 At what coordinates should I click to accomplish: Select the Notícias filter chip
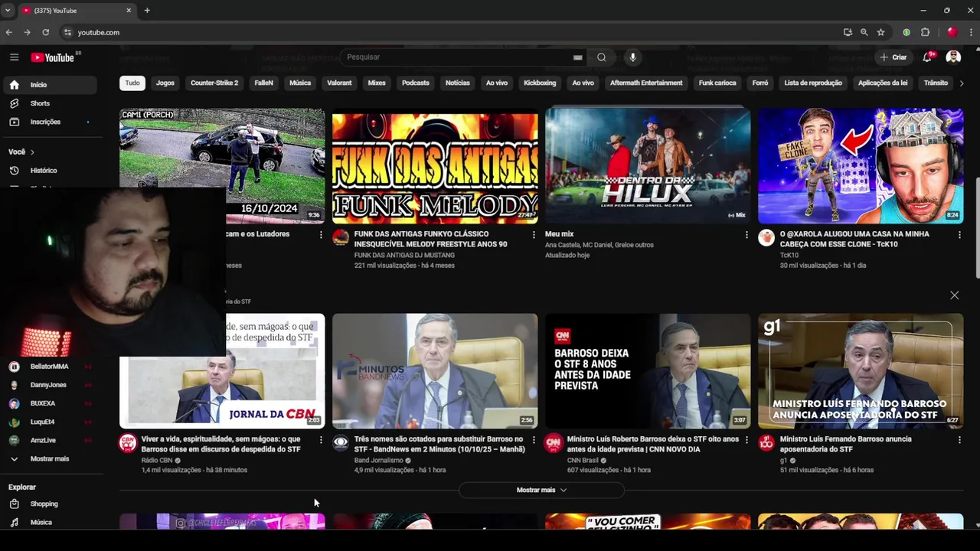coord(458,83)
